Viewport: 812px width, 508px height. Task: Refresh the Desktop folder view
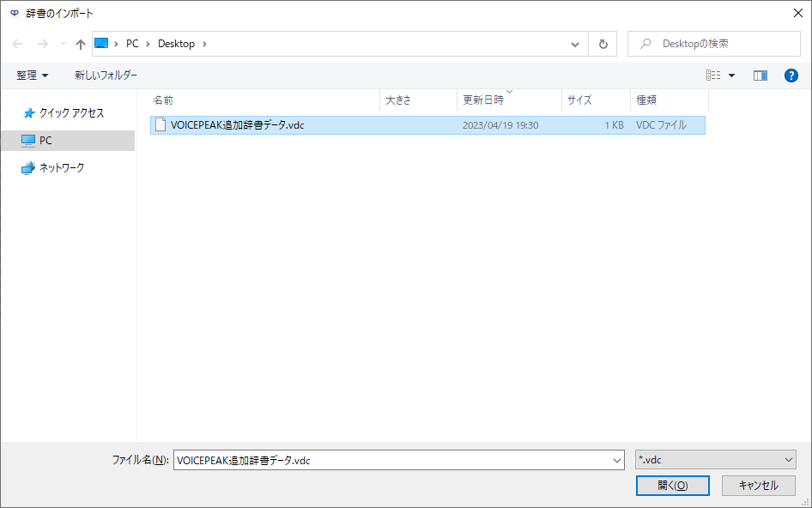coord(603,44)
